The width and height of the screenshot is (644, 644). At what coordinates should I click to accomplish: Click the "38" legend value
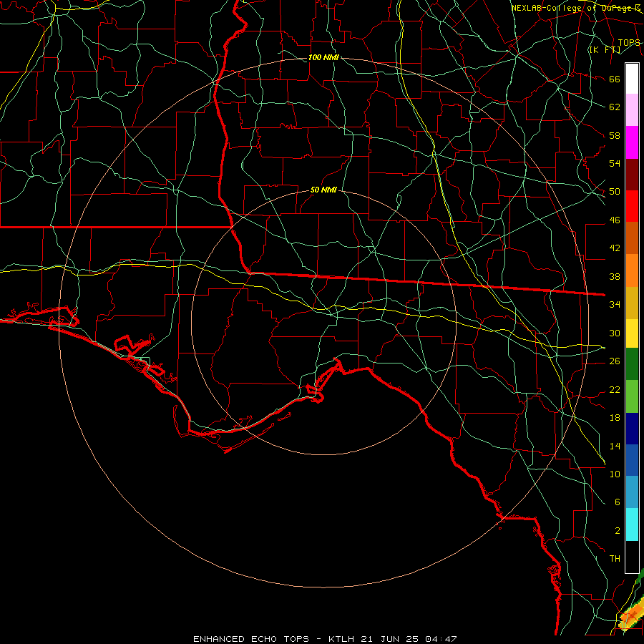pyautogui.click(x=615, y=276)
